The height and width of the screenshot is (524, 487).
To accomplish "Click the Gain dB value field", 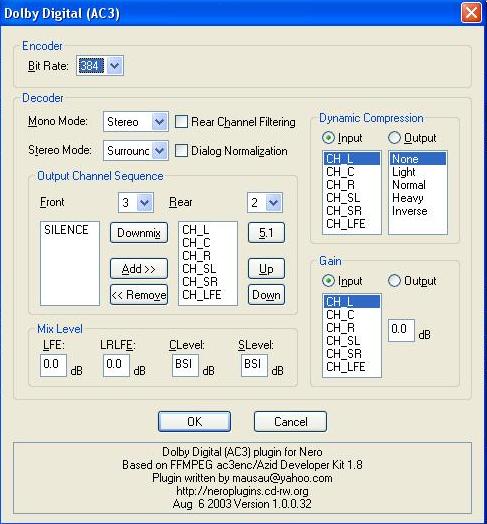I will (401, 330).
